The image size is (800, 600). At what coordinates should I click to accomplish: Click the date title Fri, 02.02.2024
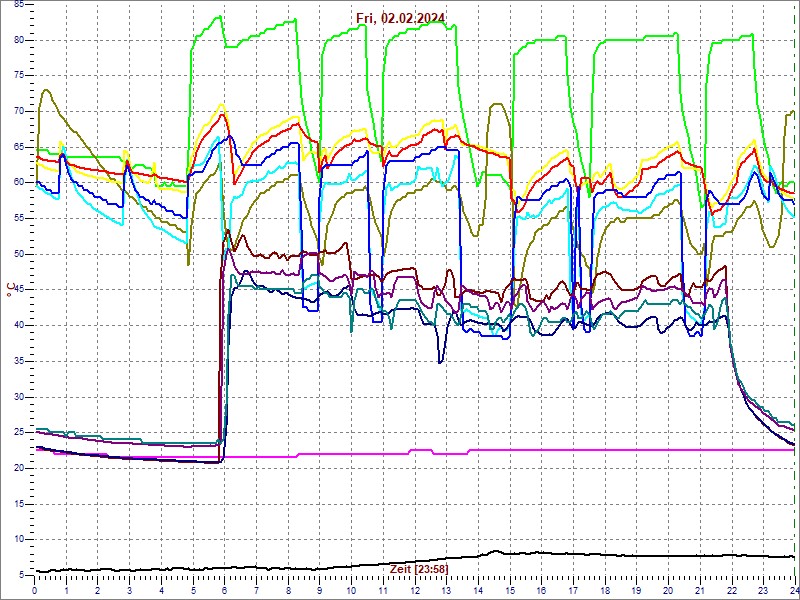point(401,18)
